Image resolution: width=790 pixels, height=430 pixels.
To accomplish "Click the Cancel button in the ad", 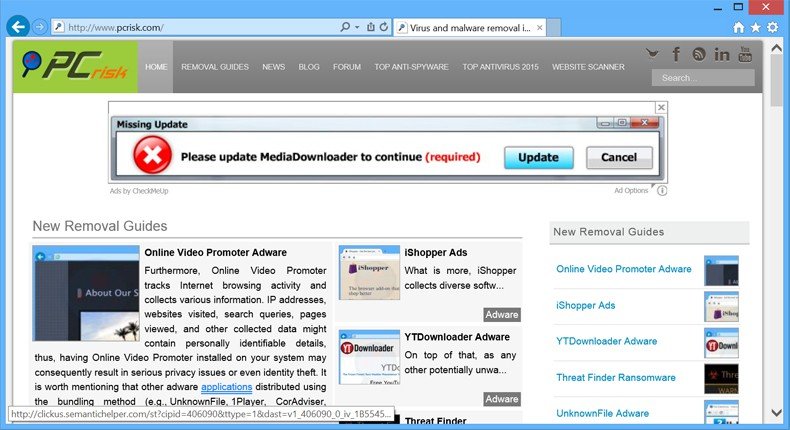I will point(619,157).
